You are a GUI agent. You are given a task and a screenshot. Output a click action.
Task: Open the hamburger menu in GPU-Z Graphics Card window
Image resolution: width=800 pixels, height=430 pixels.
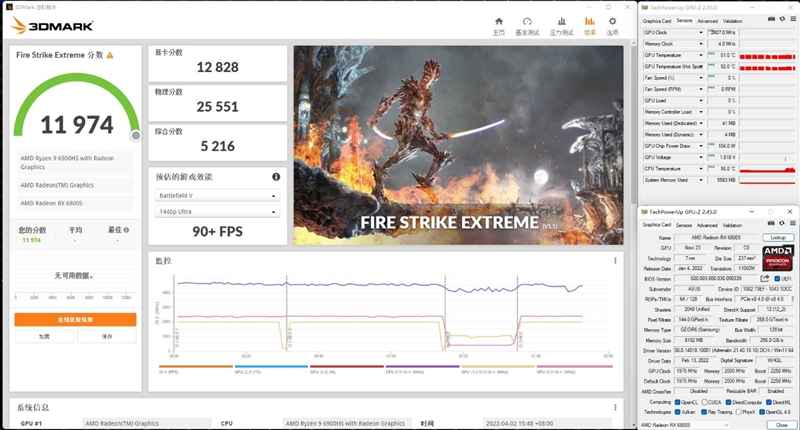click(793, 223)
